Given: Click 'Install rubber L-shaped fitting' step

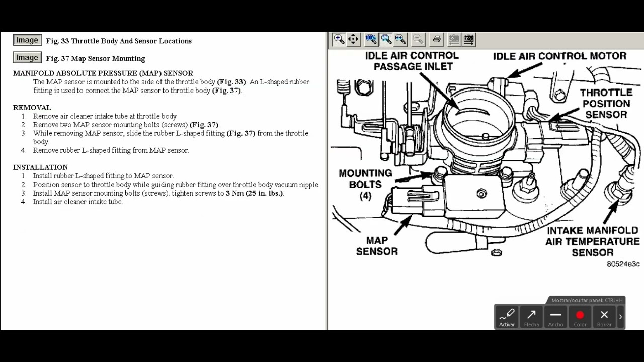Looking at the screenshot, I should (103, 176).
